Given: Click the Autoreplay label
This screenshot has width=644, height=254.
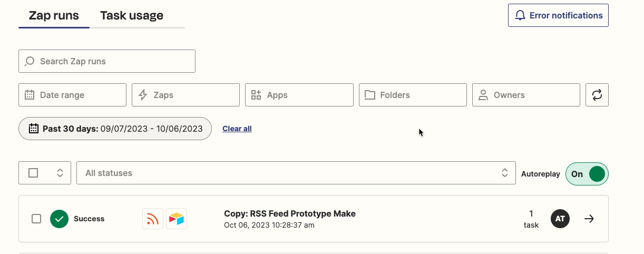Looking at the screenshot, I should coord(541,174).
